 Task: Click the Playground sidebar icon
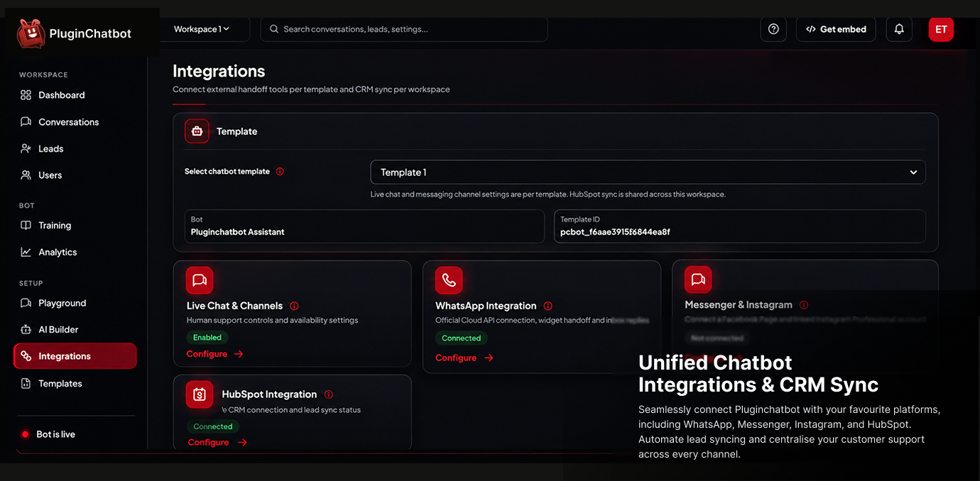[26, 303]
